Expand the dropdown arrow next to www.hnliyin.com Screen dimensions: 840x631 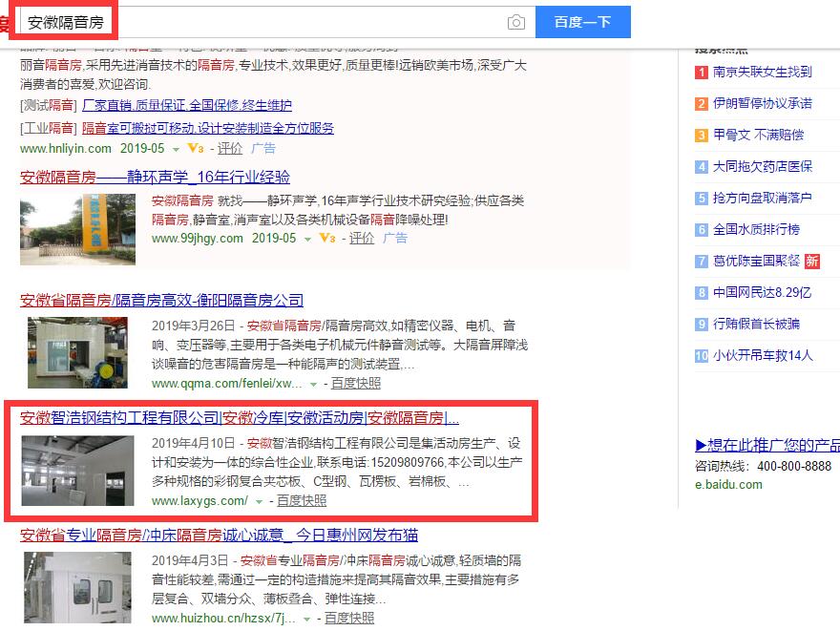[x=176, y=150]
